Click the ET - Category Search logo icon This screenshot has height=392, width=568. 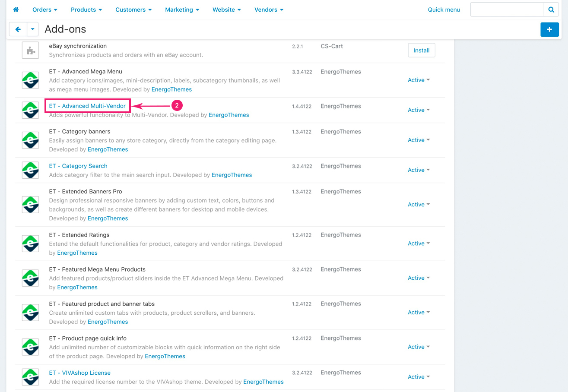pyautogui.click(x=31, y=170)
